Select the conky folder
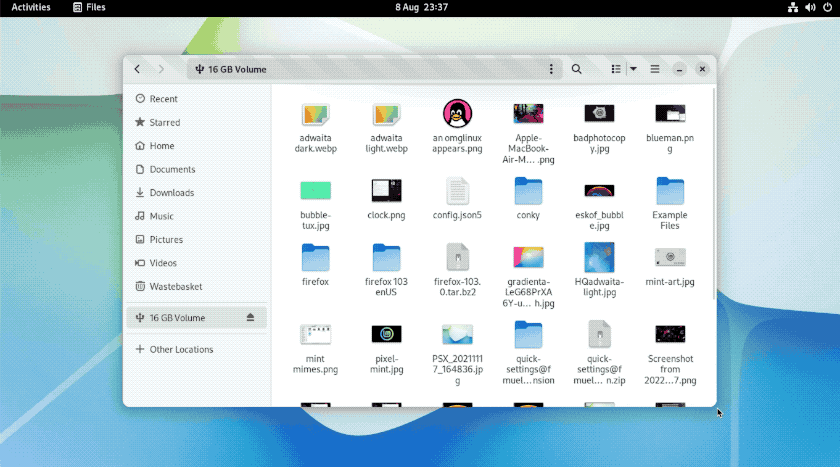The height and width of the screenshot is (467, 840). coord(528,199)
